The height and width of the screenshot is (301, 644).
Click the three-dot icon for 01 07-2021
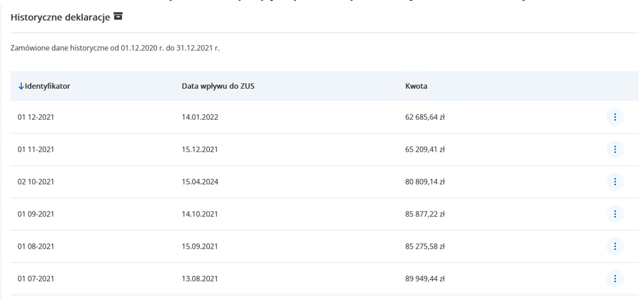point(615,279)
